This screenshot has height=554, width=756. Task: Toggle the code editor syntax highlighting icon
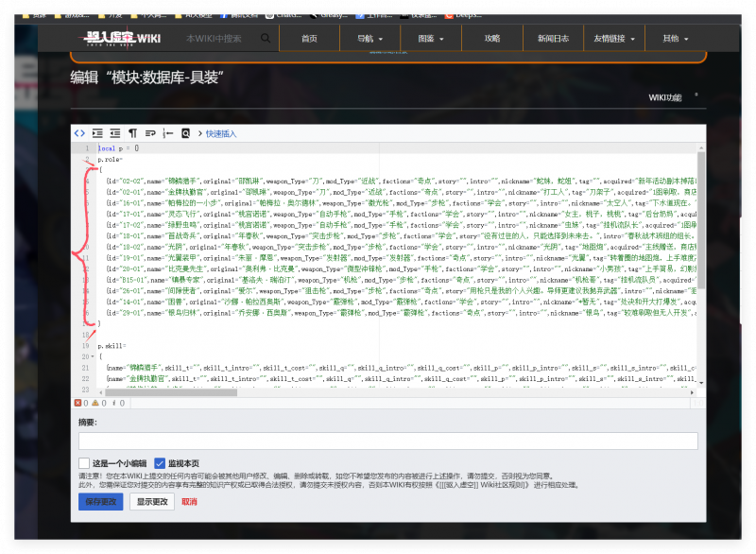79,133
